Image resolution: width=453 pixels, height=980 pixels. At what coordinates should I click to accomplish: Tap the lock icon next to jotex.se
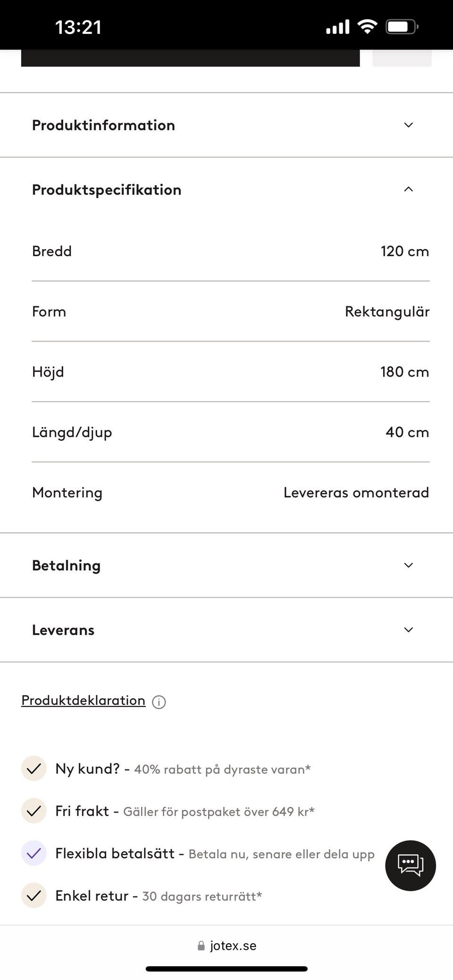pyautogui.click(x=201, y=946)
